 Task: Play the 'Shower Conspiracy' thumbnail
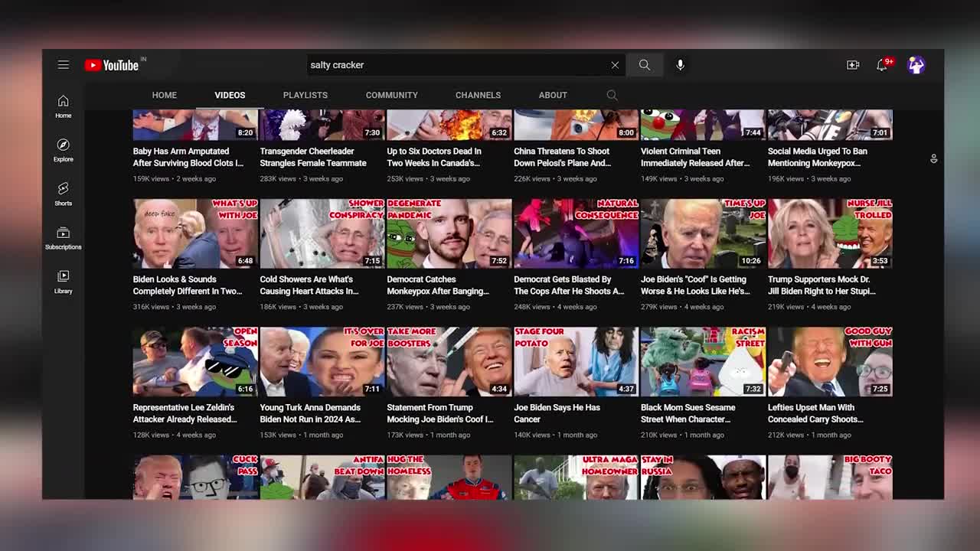click(322, 233)
